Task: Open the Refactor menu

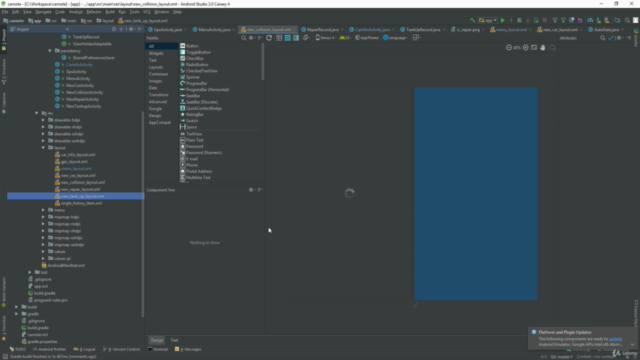Action: [93, 12]
